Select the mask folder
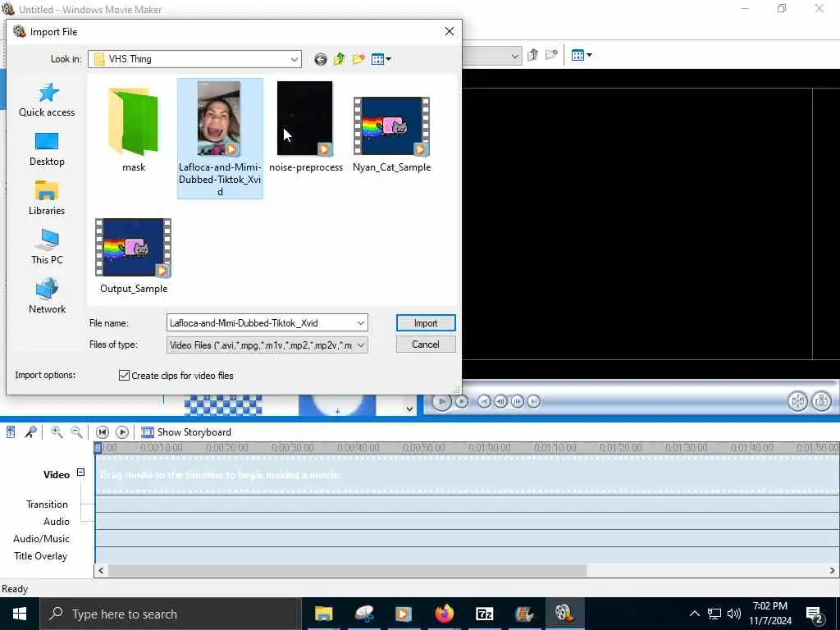 click(134, 130)
